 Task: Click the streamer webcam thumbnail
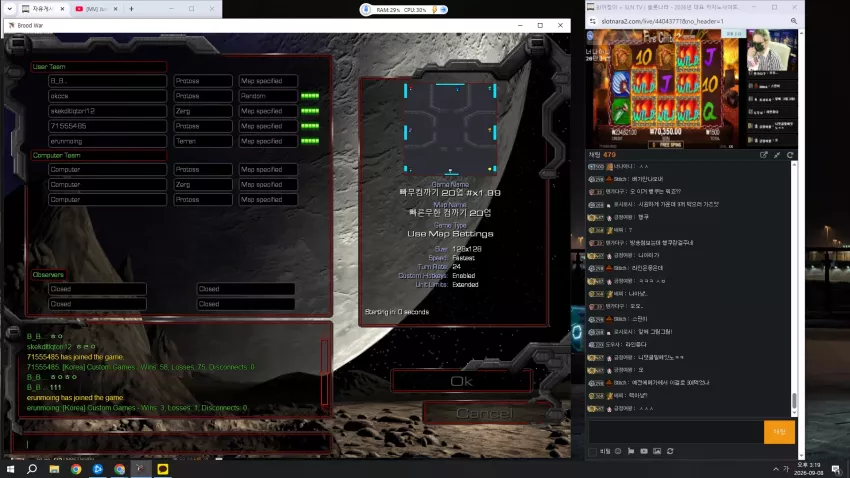click(771, 51)
